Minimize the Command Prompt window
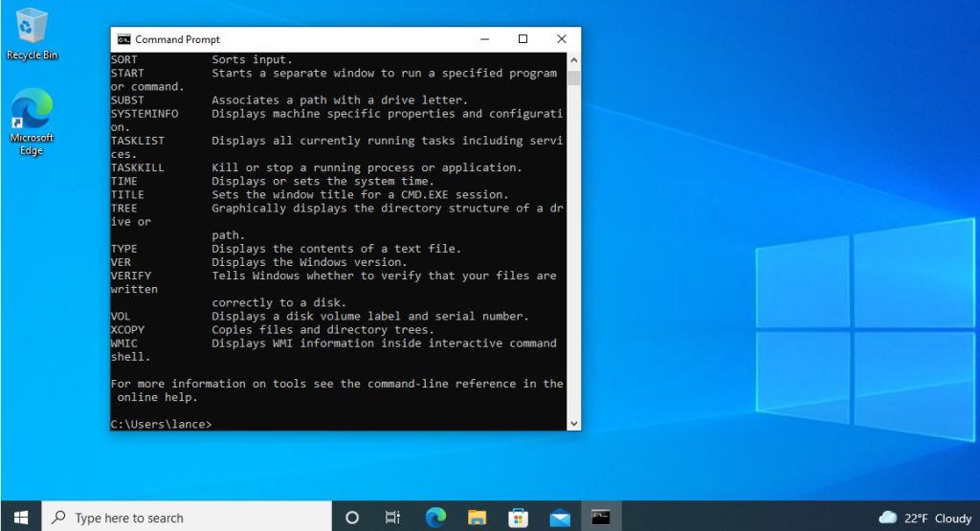The width and height of the screenshot is (980, 531). pyautogui.click(x=484, y=39)
